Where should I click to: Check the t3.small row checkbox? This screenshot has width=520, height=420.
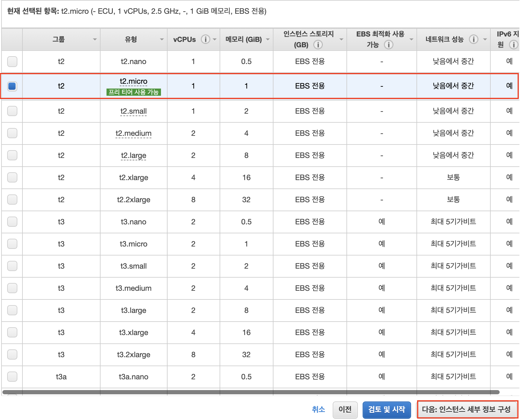12,266
